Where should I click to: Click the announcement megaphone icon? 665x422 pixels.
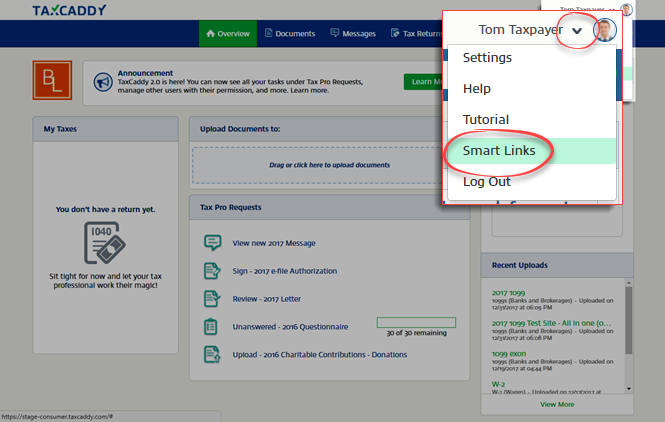click(x=103, y=82)
